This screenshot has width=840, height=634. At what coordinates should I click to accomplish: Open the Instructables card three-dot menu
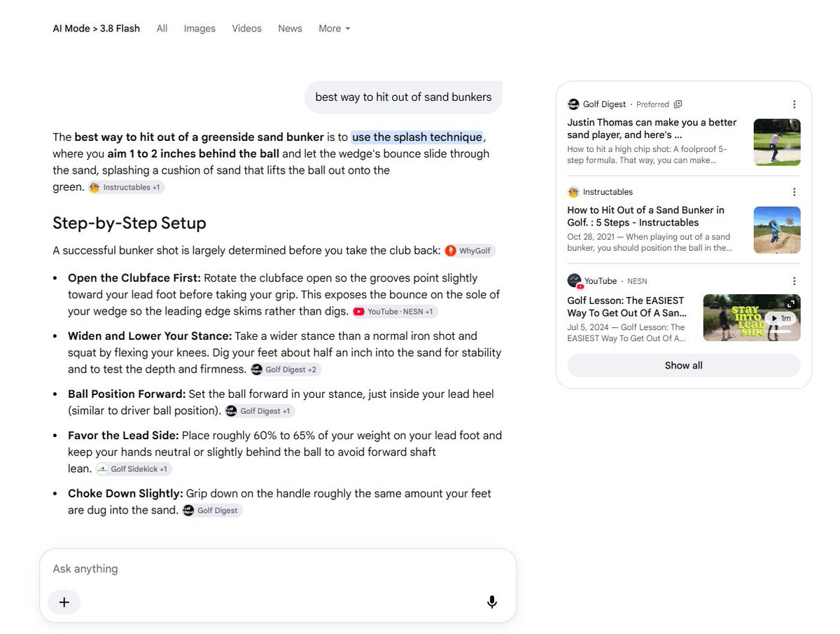pyautogui.click(x=794, y=192)
